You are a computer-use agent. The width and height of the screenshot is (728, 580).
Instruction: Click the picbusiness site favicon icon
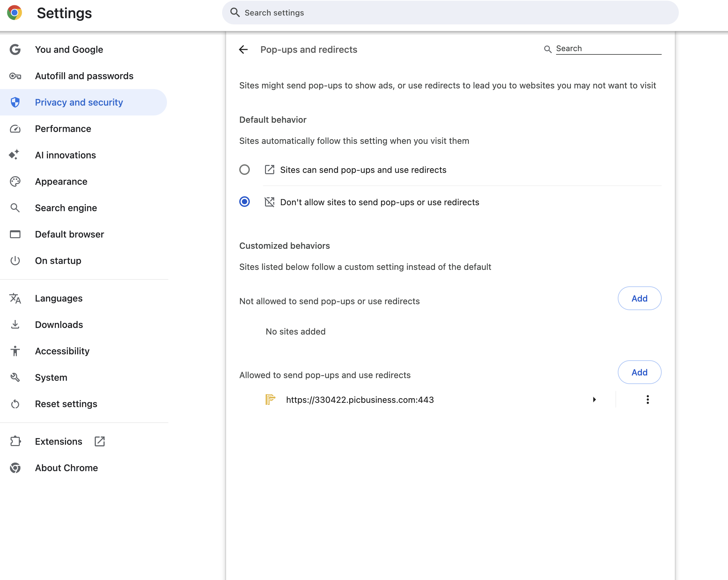(270, 400)
